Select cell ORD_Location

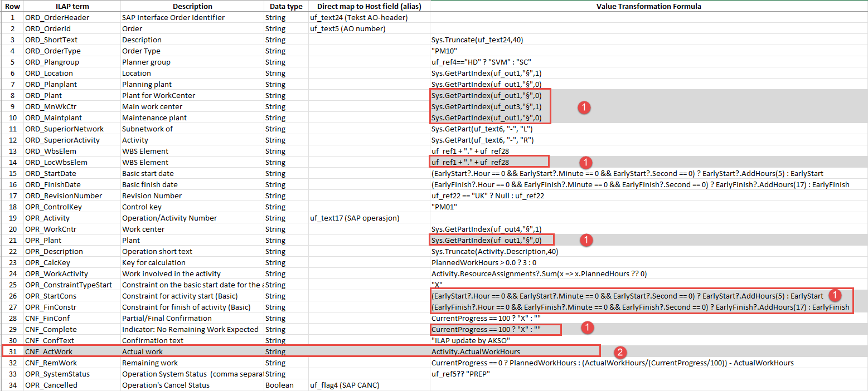click(x=72, y=73)
